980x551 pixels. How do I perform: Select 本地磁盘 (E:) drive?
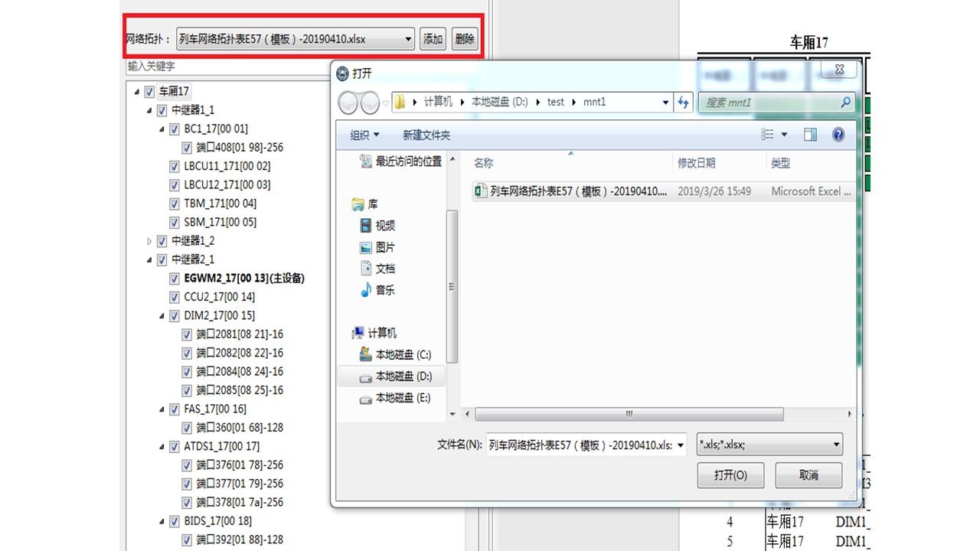(x=396, y=398)
